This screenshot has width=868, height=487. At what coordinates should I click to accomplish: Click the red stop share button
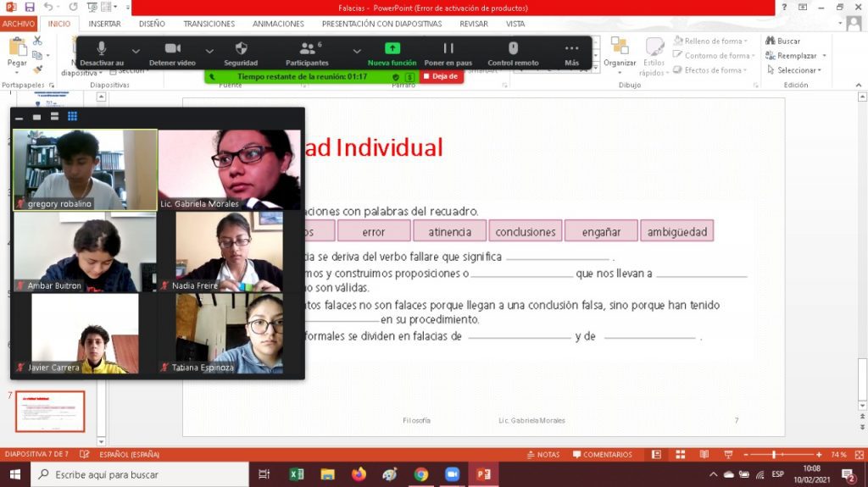coord(442,76)
